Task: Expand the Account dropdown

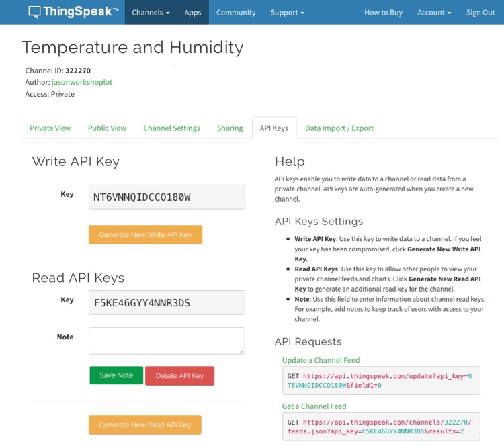Action: point(434,13)
